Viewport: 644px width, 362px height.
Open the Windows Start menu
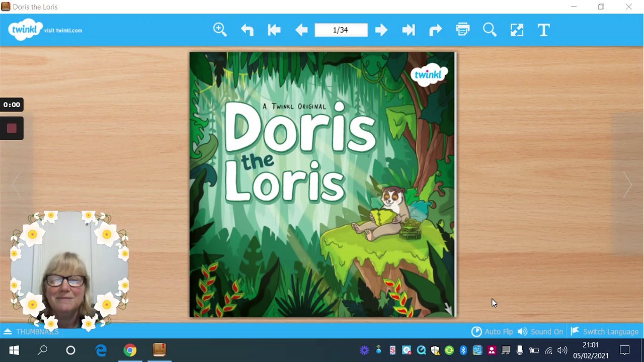click(x=14, y=350)
